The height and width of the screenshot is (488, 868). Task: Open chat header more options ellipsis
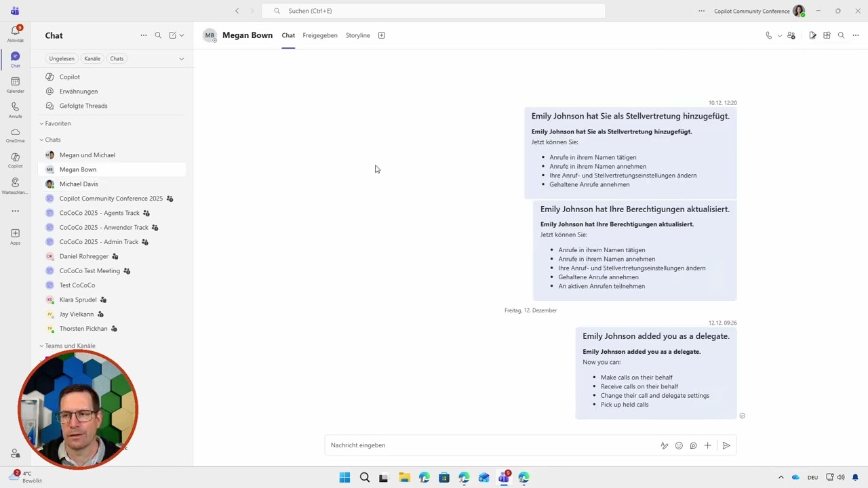coord(856,35)
